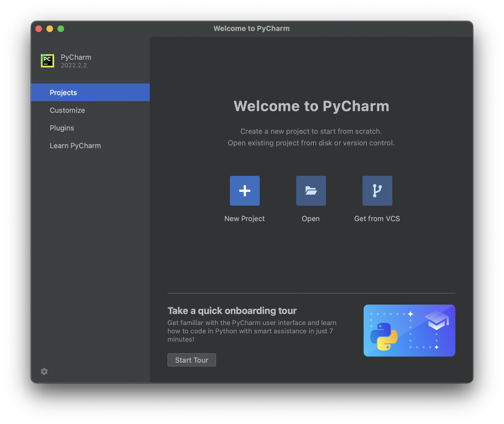Click the New Project plus icon
Viewport: 504px width, 424px height.
(245, 191)
